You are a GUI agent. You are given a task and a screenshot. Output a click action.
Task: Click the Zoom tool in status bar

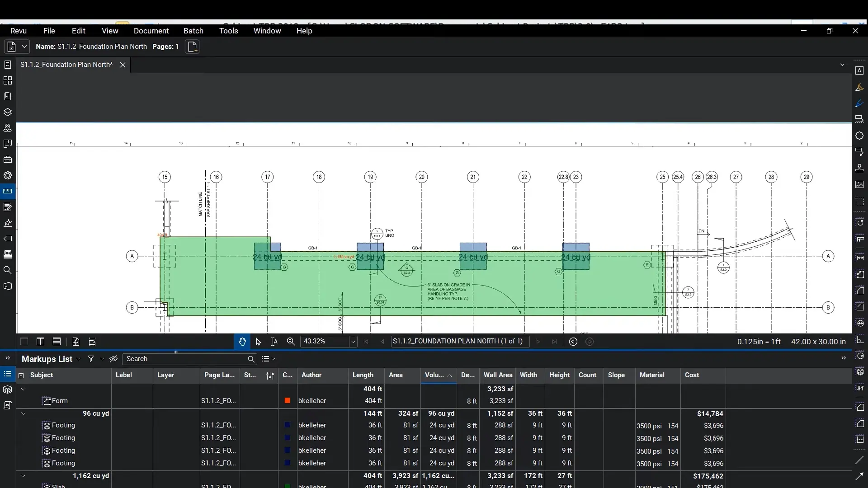pos(291,342)
